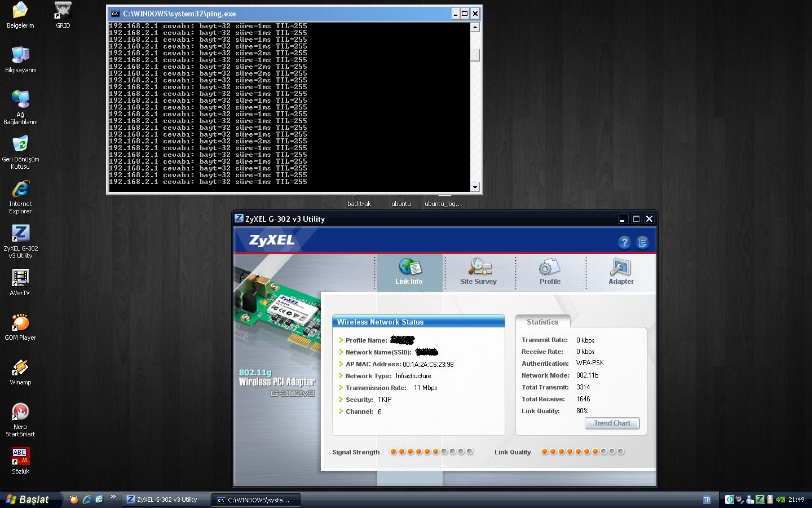
Task: Click the About document icon in ZyXEL header
Action: pyautogui.click(x=642, y=242)
